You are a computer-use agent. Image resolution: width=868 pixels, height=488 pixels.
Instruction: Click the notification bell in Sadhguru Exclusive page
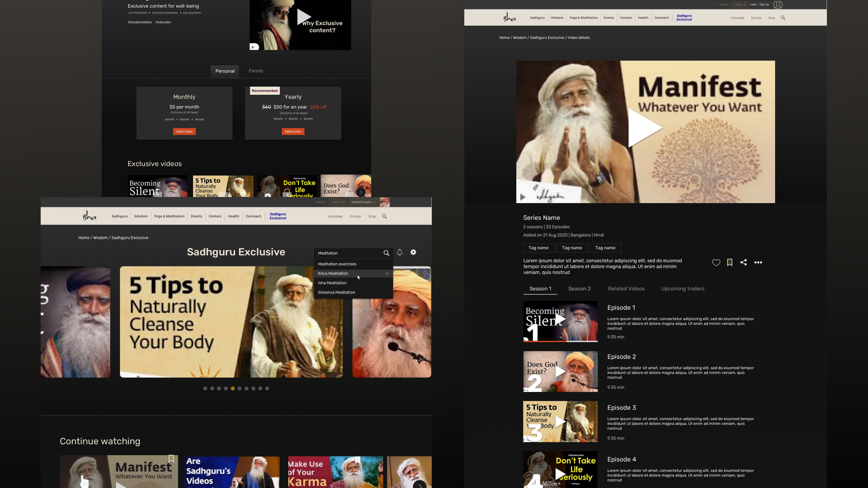click(x=400, y=252)
